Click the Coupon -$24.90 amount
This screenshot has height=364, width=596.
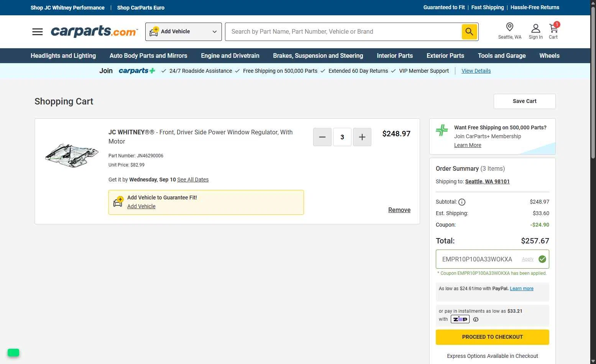click(x=540, y=225)
